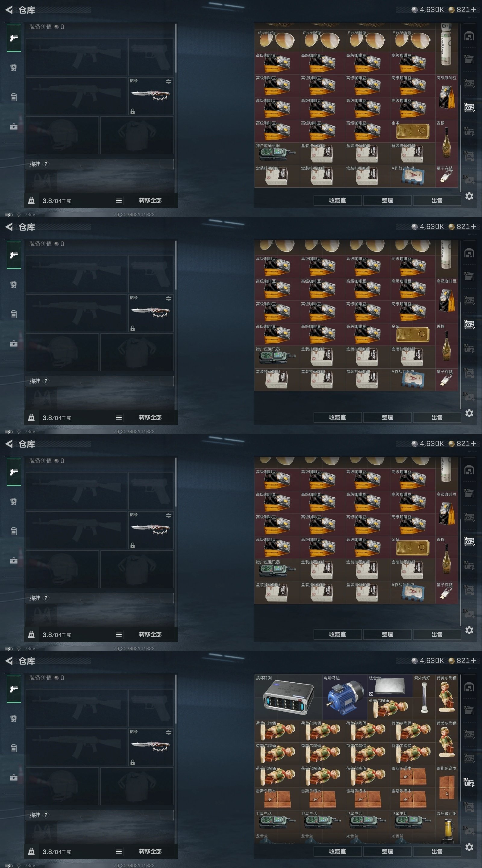
Task: Click 收藏室 button under the 龙舌兰 row
Action: point(337,851)
